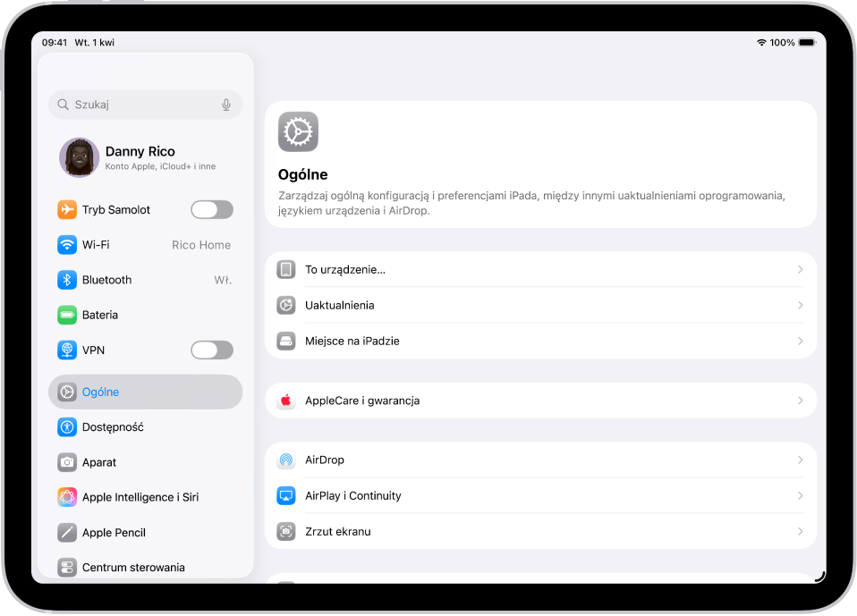Tap the 100% battery percentage text
Screen dimensions: 857x616
tap(782, 43)
